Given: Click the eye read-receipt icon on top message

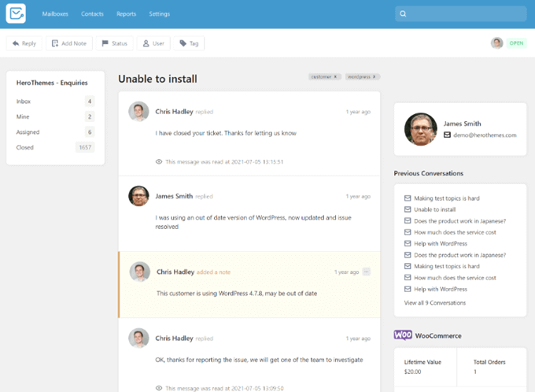Looking at the screenshot, I should click(x=159, y=161).
